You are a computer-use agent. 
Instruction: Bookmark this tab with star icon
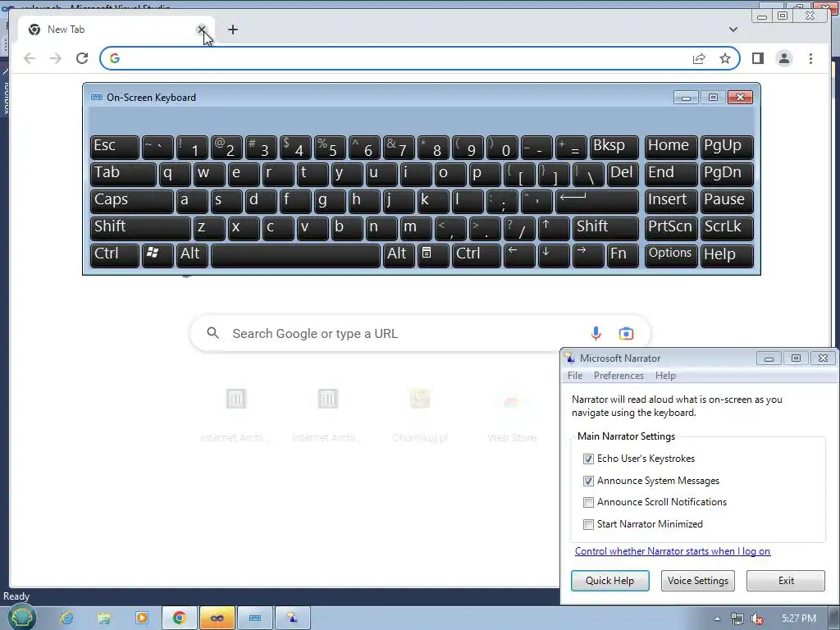725,58
